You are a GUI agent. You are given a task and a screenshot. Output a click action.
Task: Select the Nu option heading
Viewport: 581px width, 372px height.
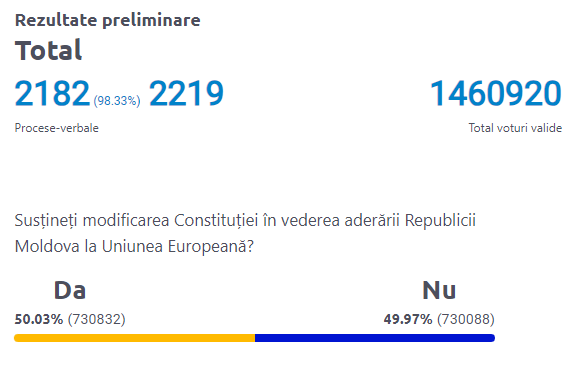click(439, 290)
